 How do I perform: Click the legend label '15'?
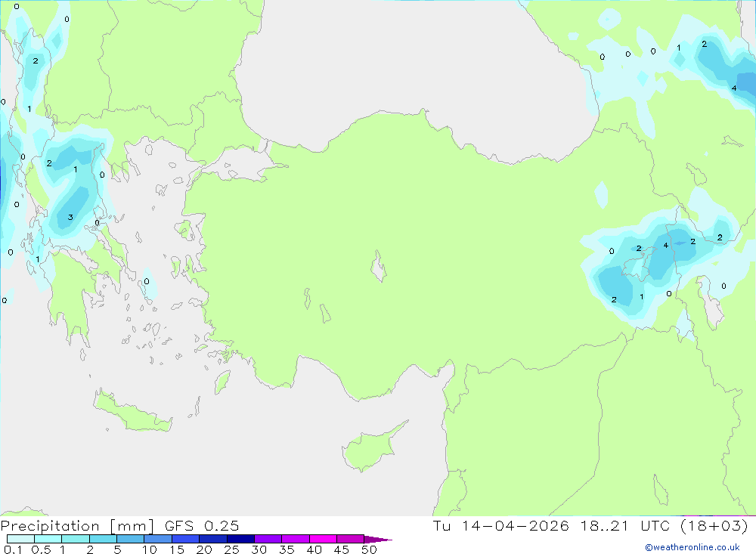(x=177, y=549)
